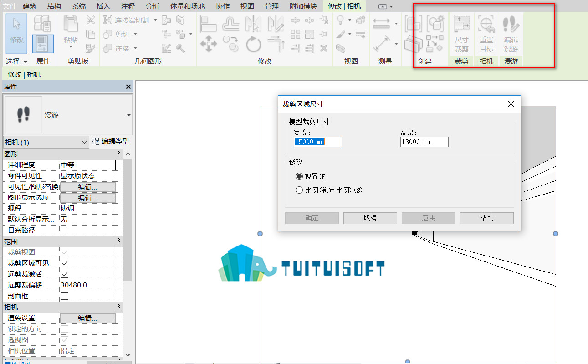
Task: Click the Demolish hammer icon
Action: pyautogui.click(x=180, y=48)
